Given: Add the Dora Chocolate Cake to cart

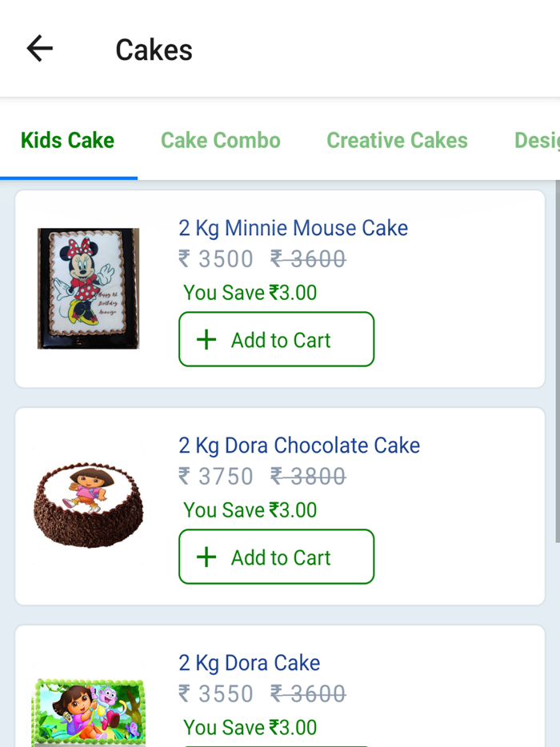Looking at the screenshot, I should 276,557.
